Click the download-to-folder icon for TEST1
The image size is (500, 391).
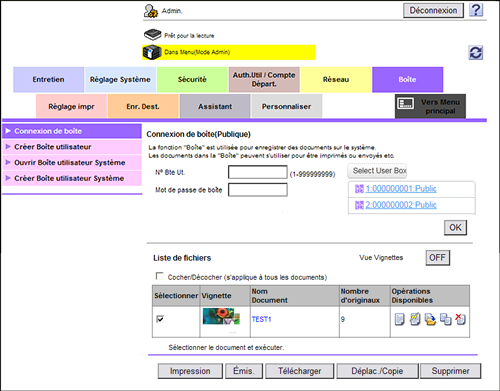(x=430, y=319)
